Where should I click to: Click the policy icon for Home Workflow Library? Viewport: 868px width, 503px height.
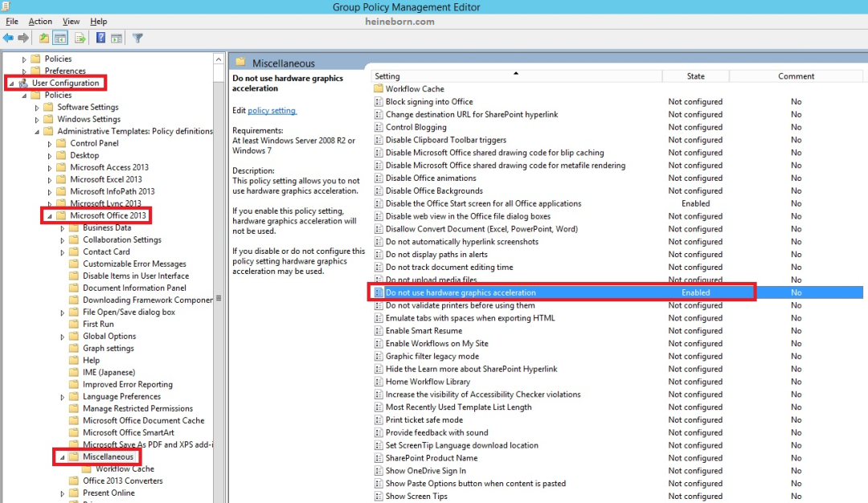click(x=379, y=381)
